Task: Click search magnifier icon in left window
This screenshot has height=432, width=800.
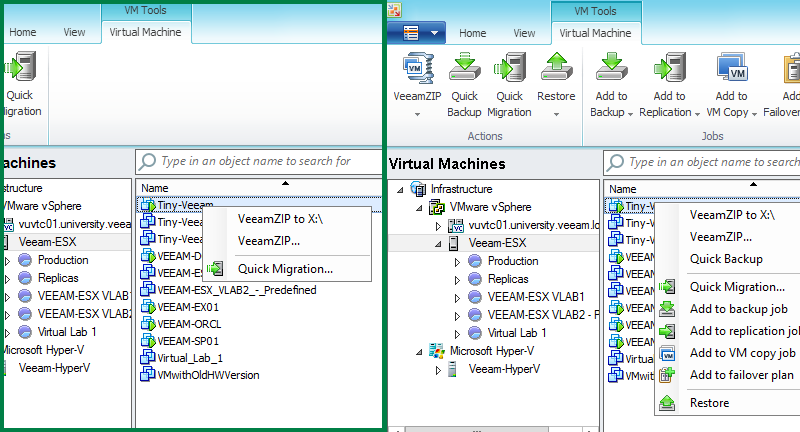Action: point(147,161)
